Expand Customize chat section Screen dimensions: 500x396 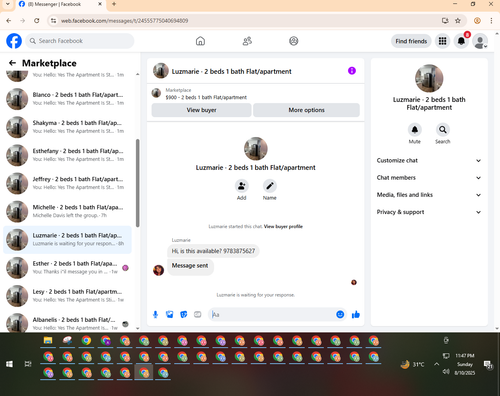[x=429, y=160]
